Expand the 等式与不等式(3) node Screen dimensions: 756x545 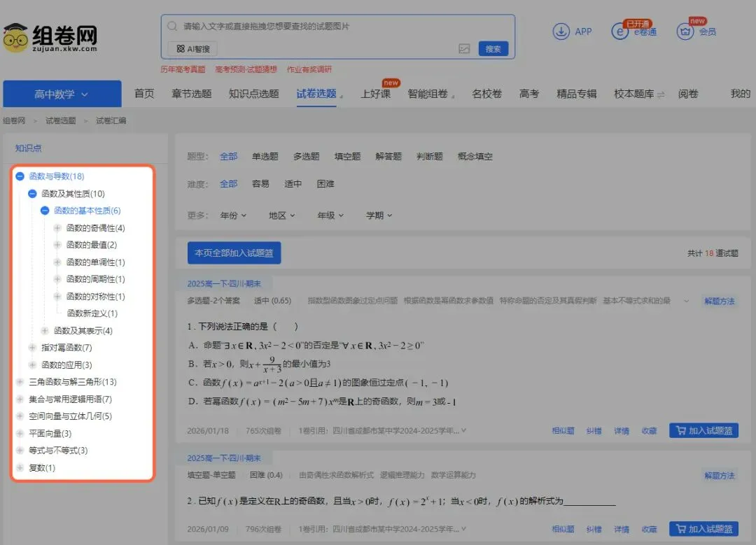click(20, 450)
